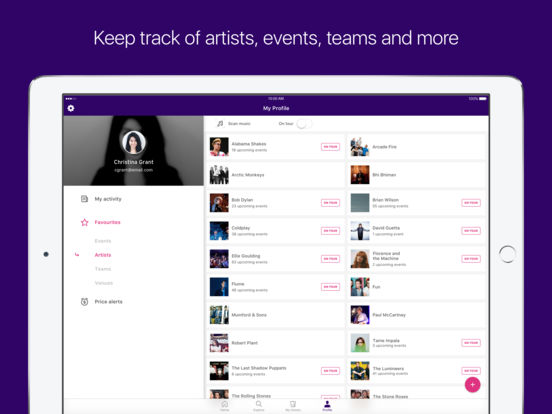This screenshot has height=414, width=552.
Task: Select the Artists favourites sub-item
Action: tap(103, 255)
